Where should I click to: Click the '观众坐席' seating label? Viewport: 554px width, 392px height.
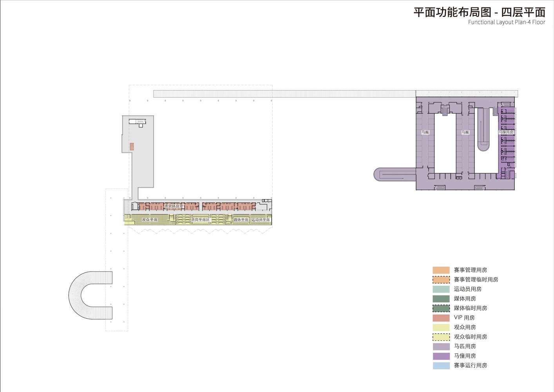click(x=150, y=220)
